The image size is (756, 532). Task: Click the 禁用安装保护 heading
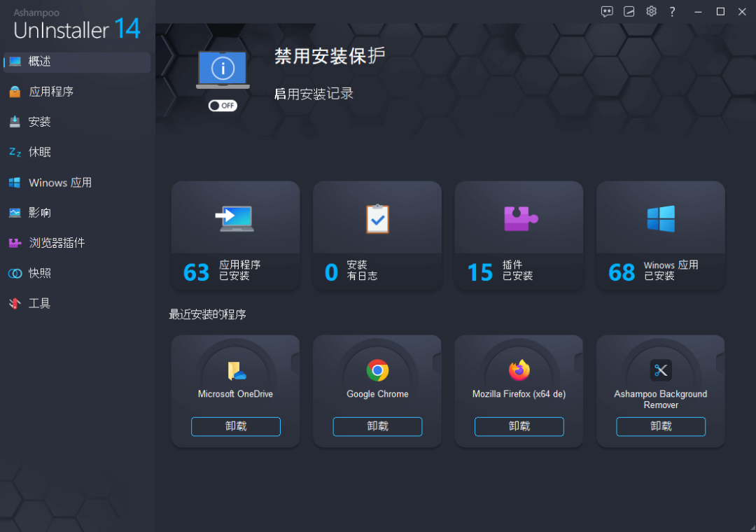(330, 56)
